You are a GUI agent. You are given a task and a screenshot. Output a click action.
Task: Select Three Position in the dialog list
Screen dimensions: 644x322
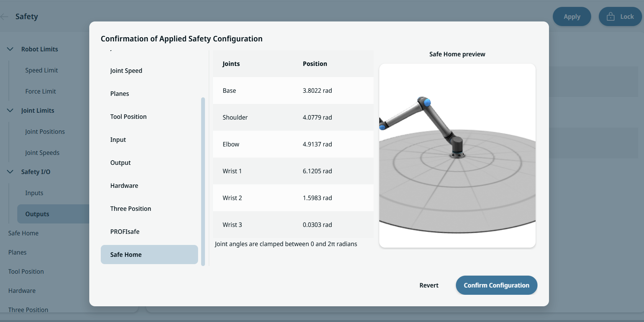point(131,209)
